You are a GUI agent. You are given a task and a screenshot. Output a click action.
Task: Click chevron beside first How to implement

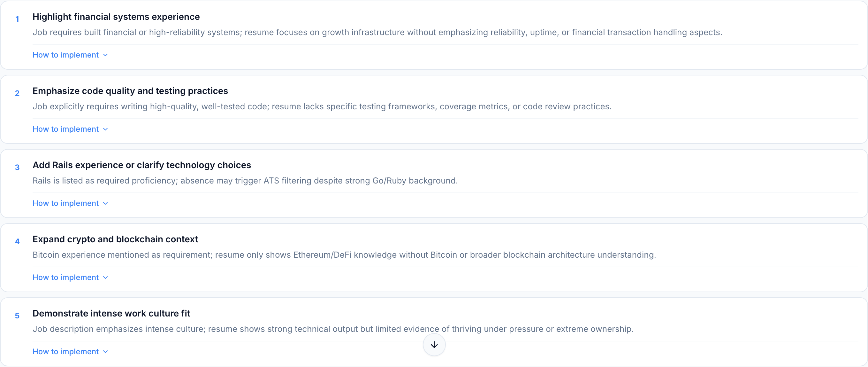point(105,55)
